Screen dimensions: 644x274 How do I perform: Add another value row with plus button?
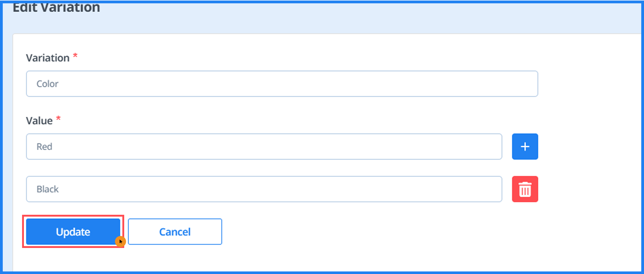[x=525, y=147]
